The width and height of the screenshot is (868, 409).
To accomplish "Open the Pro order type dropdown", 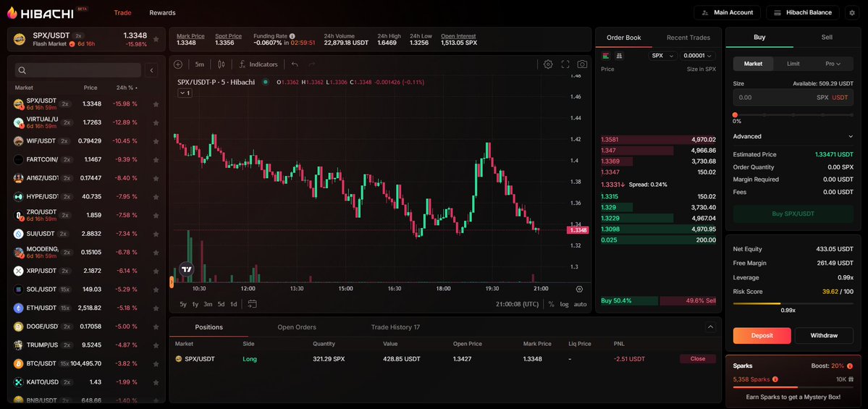I will [833, 64].
